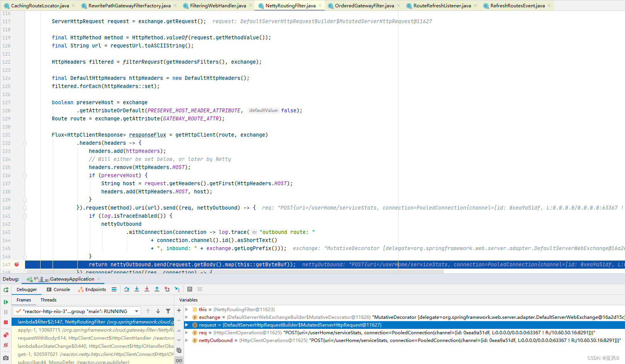The height and width of the screenshot is (364, 625).
Task: Click the Run to Cursor icon
Action: click(x=177, y=289)
